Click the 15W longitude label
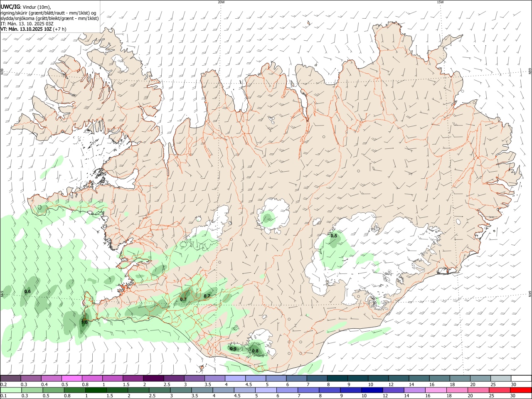The height and width of the screenshot is (399, 532). coord(440,2)
